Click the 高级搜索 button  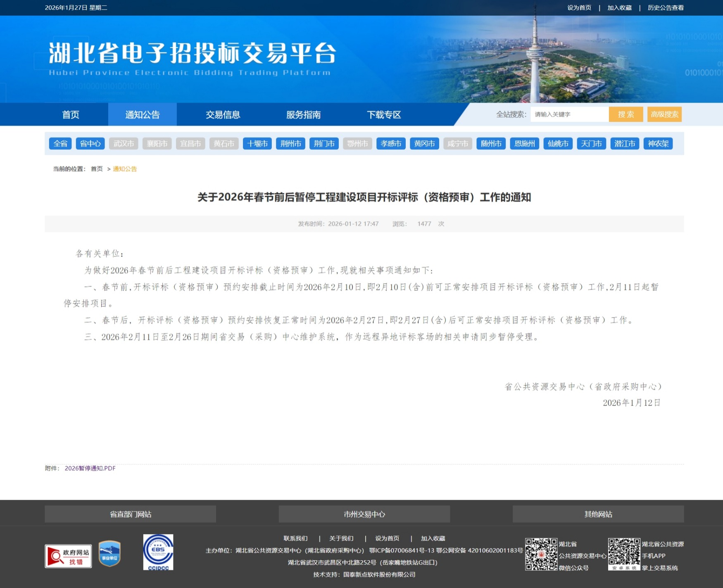pyautogui.click(x=664, y=114)
